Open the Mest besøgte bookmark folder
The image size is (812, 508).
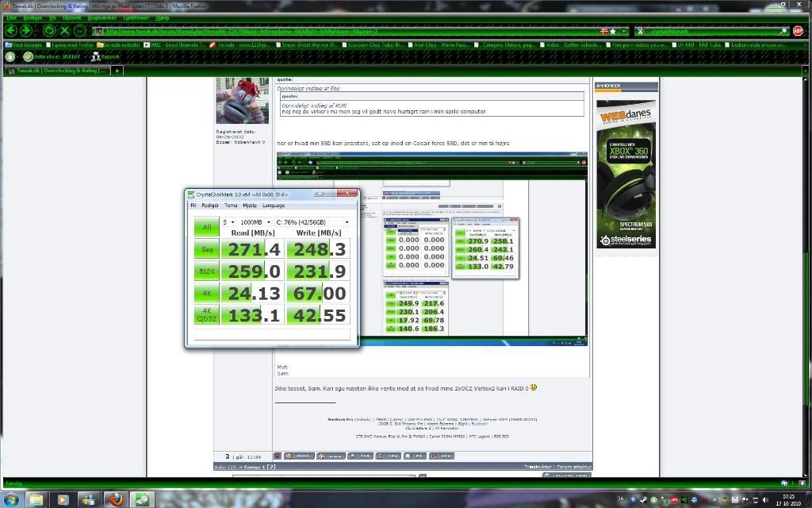[24, 44]
